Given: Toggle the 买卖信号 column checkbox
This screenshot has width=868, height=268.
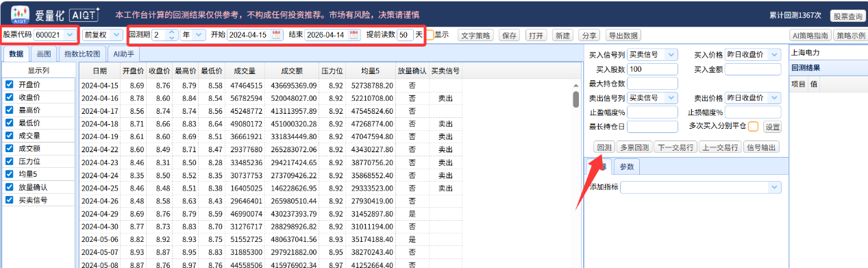Looking at the screenshot, I should [x=9, y=199].
